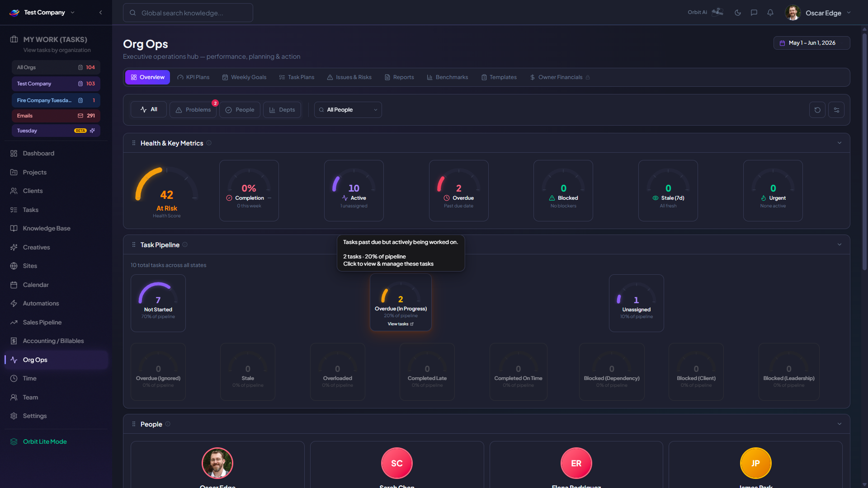Select All Orgs in My Work
This screenshot has height=488, width=868.
coord(56,67)
